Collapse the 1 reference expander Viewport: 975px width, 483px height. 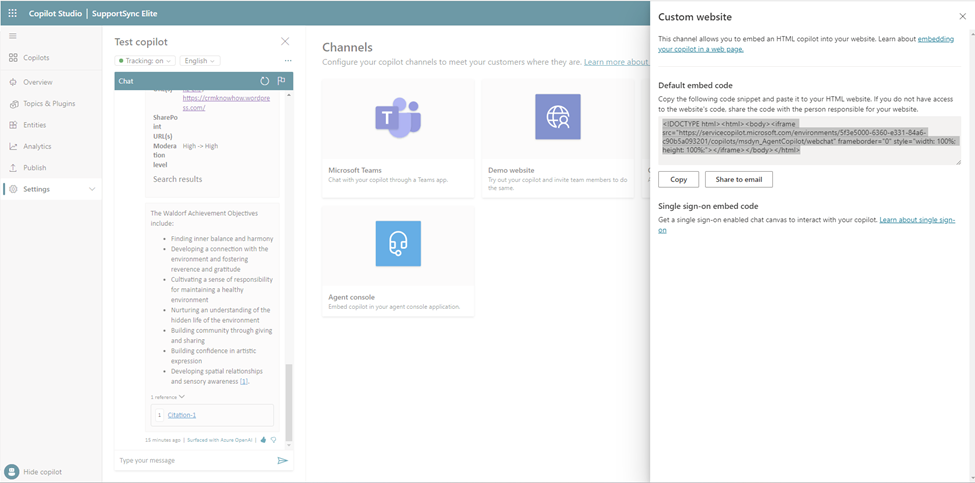click(167, 397)
